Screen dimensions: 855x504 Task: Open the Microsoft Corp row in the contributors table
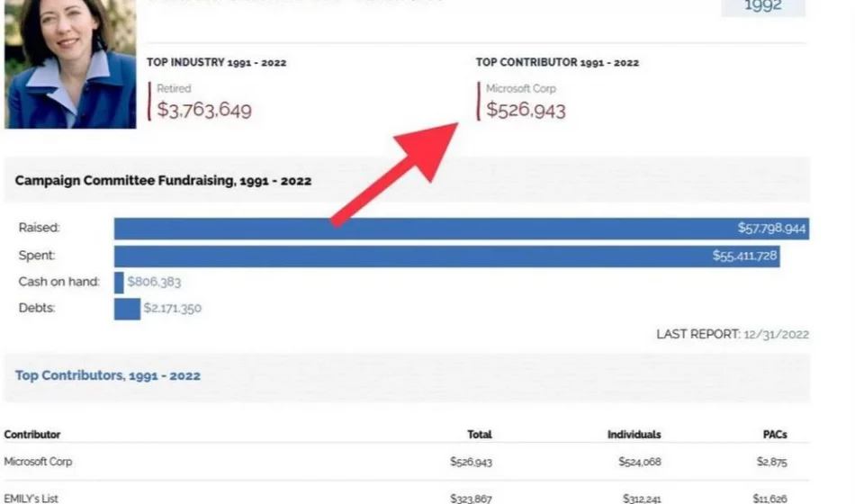[x=39, y=462]
